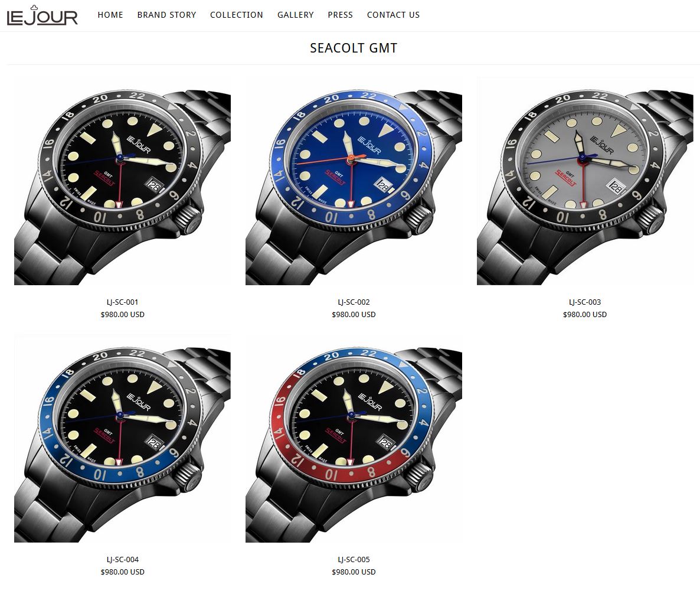Screen dimensions: 700x607
Task: Open the LJ-SC-003 product link
Action: tap(585, 302)
